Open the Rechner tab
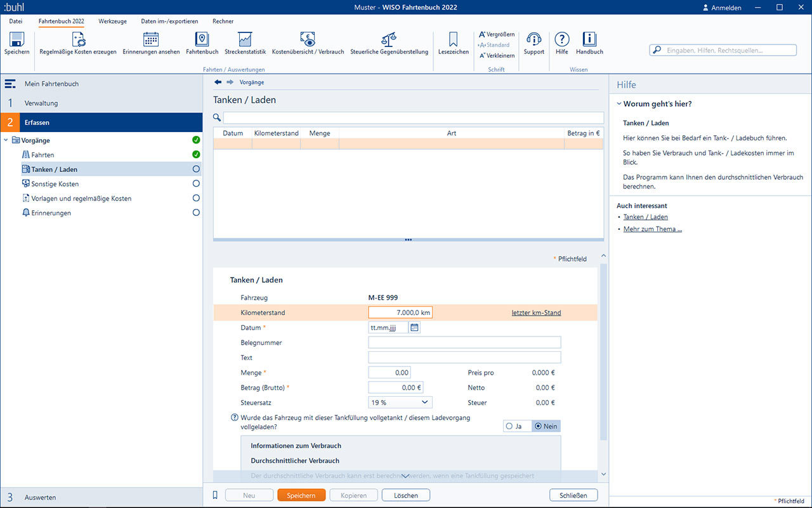Viewport: 812px width, 508px height. (223, 21)
